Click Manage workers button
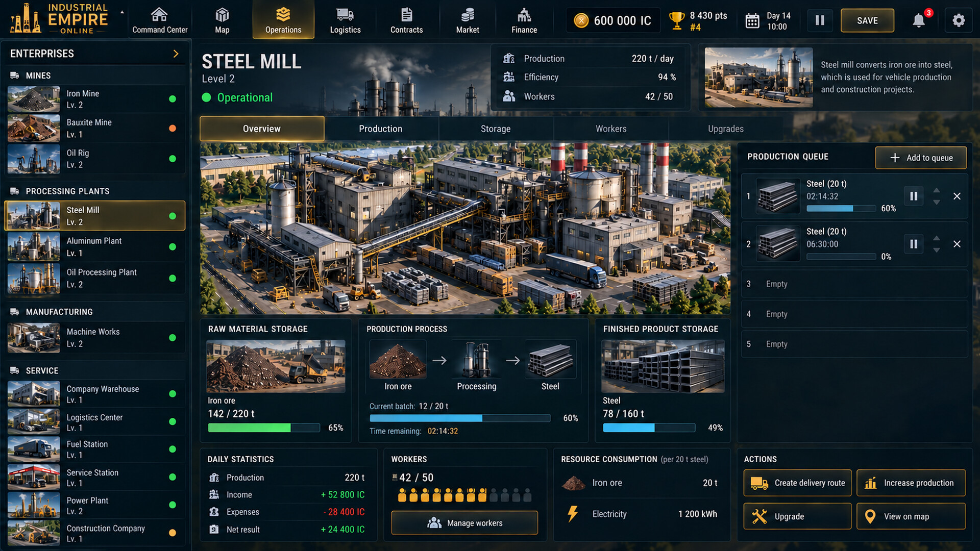This screenshot has height=551, width=980. click(464, 523)
